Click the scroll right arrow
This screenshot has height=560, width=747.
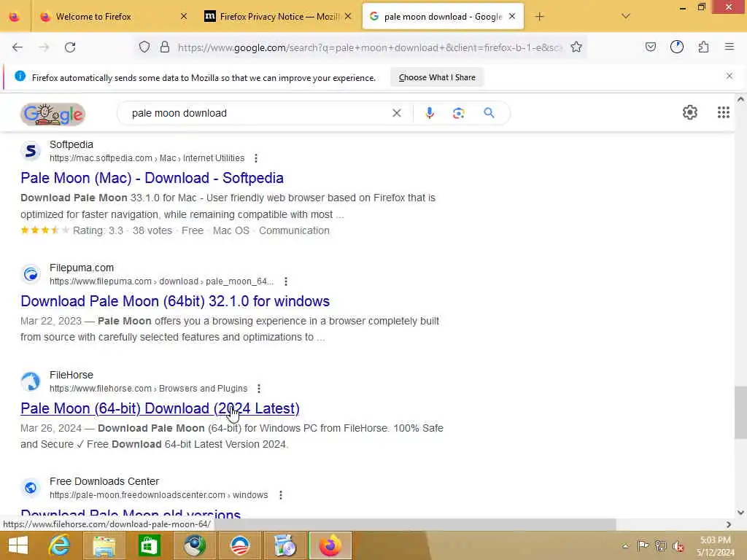click(729, 524)
